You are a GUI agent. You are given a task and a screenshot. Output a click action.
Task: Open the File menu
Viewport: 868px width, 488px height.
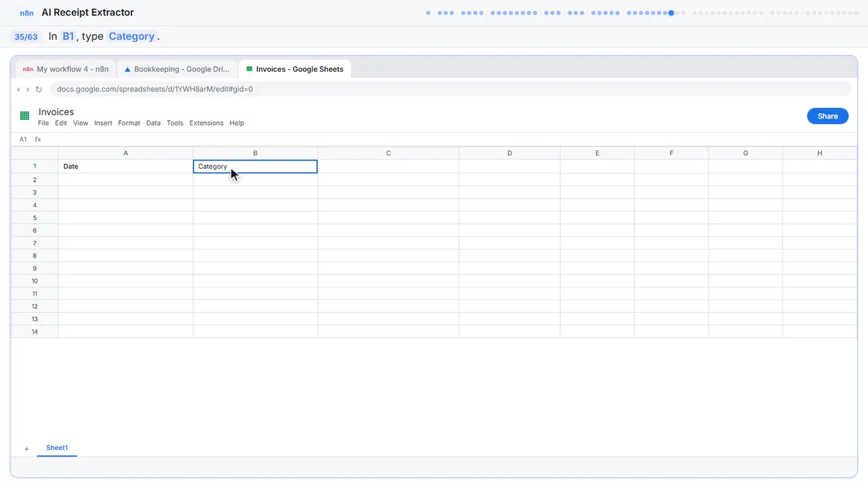[43, 123]
